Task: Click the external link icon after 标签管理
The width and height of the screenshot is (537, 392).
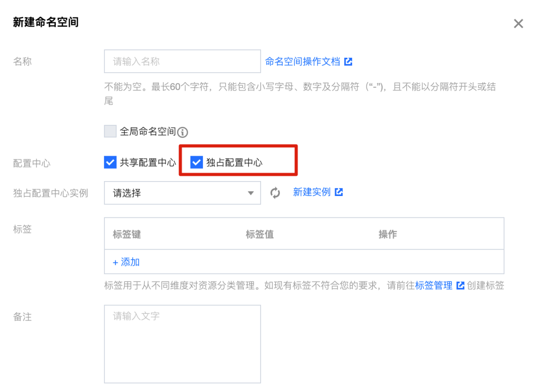Action: 460,286
